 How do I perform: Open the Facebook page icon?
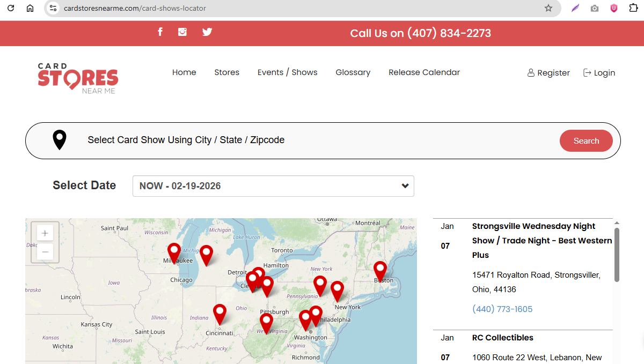coord(160,32)
